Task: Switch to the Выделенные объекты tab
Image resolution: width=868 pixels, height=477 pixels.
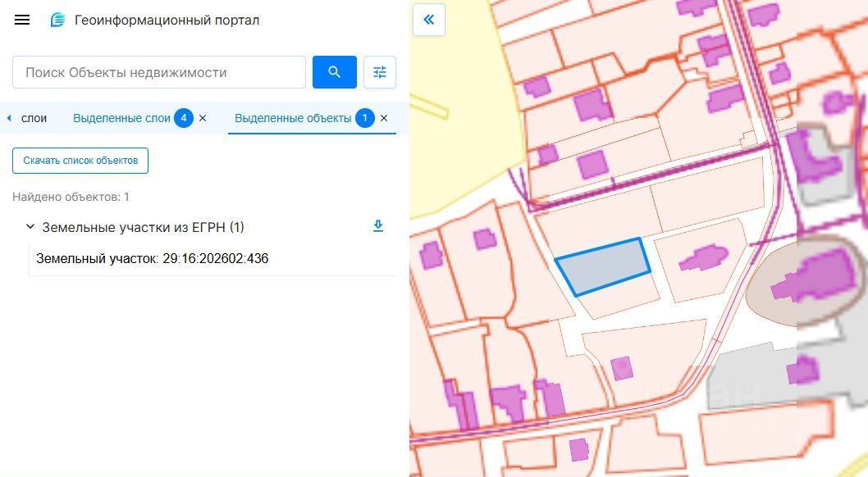Action: tap(293, 118)
